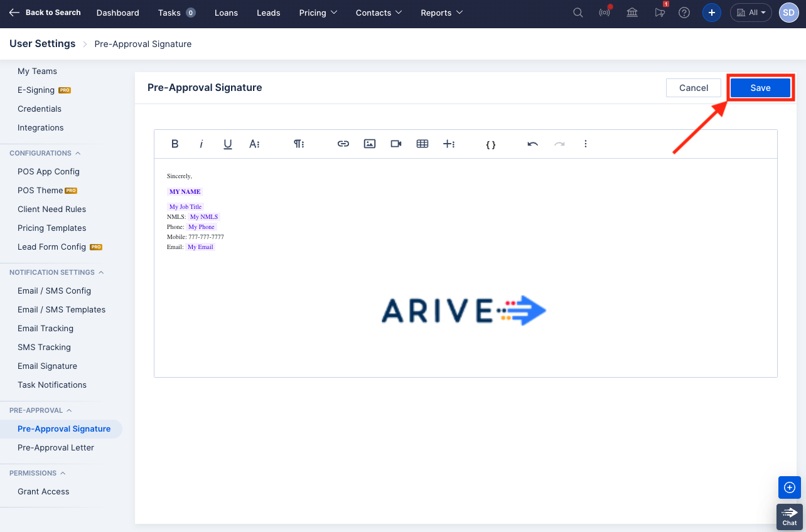Screen dimensions: 806x532
Task: Insert a table into the signature
Action: [x=422, y=144]
